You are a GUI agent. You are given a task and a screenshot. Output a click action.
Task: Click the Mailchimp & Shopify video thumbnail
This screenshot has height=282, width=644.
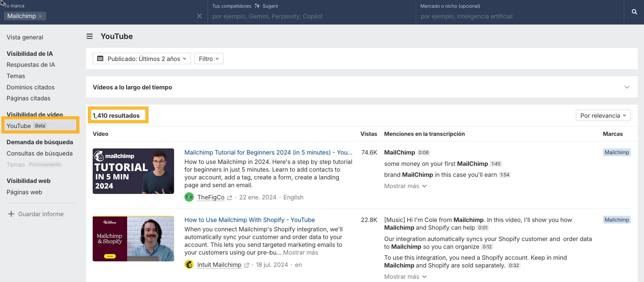(x=133, y=238)
